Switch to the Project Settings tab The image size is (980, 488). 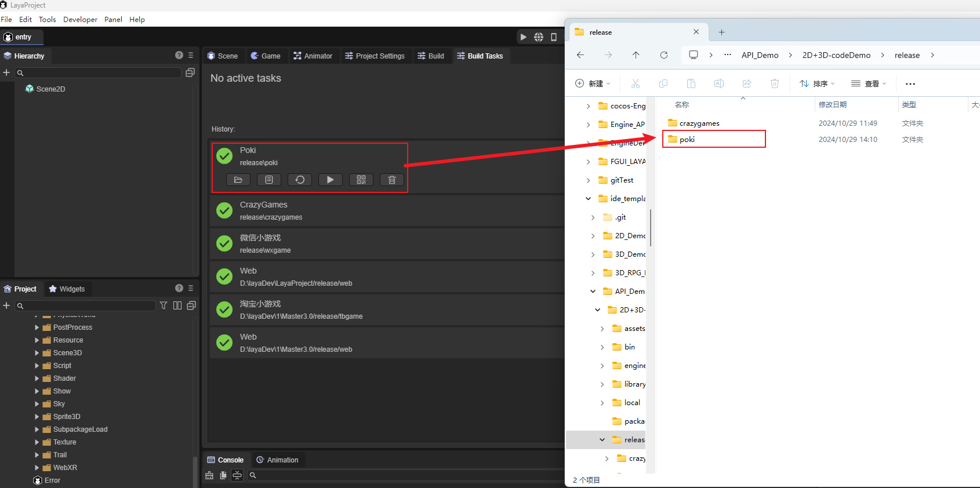375,56
